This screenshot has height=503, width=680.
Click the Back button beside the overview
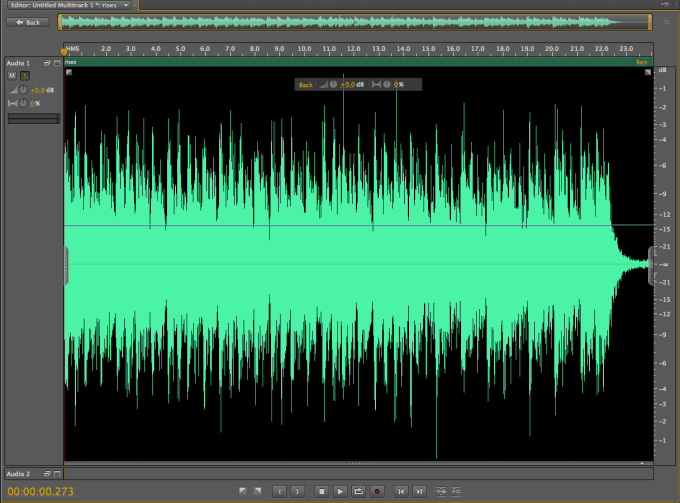click(x=28, y=22)
